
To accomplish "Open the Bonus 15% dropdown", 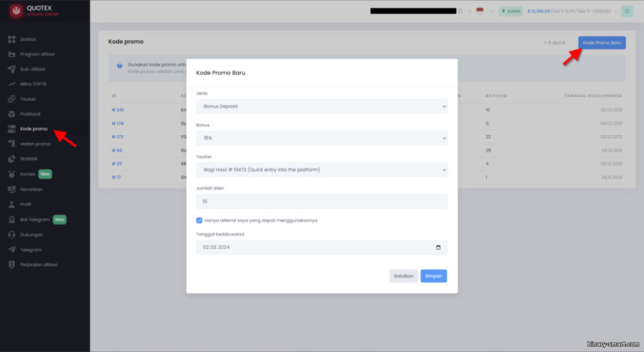I will [x=322, y=138].
